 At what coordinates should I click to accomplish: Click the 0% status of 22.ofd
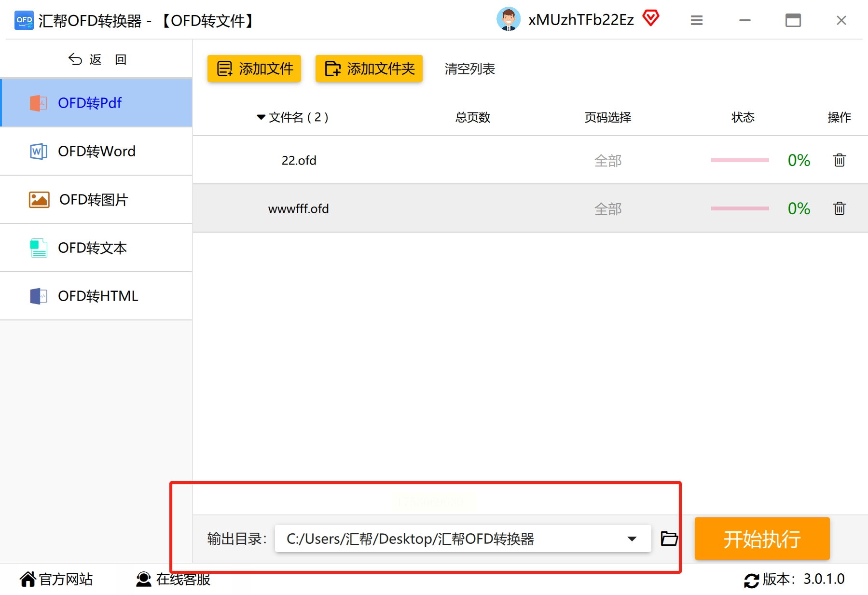[799, 160]
